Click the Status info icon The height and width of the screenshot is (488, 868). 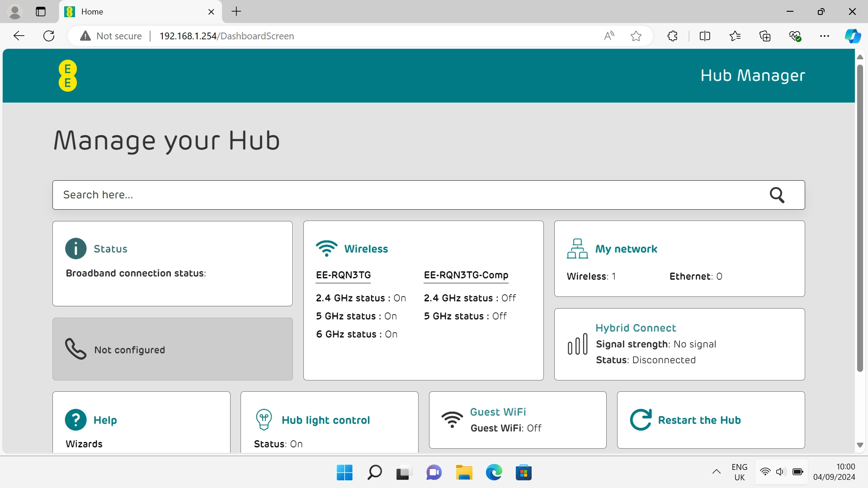[75, 249]
